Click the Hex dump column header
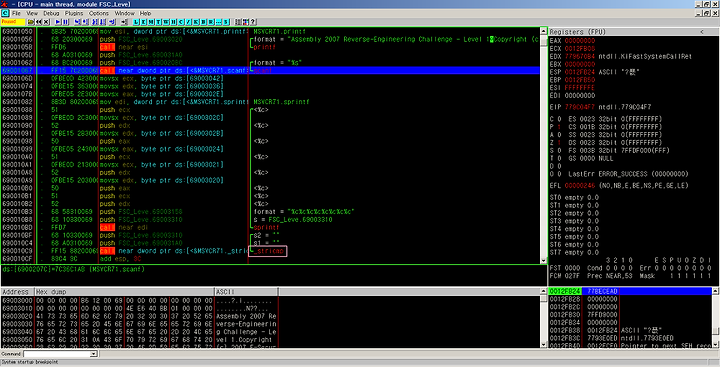Image resolution: width=720 pixels, height=367 pixels. [x=124, y=292]
